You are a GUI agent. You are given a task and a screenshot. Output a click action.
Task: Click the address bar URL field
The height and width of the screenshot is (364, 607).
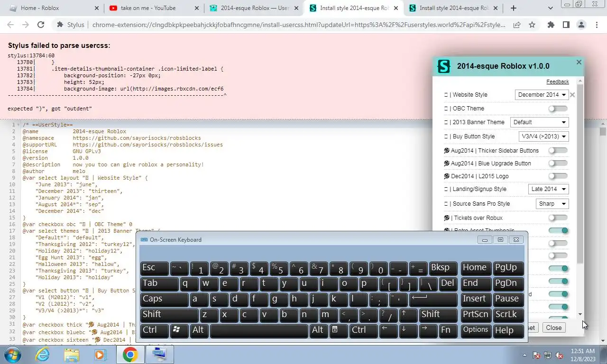click(299, 25)
